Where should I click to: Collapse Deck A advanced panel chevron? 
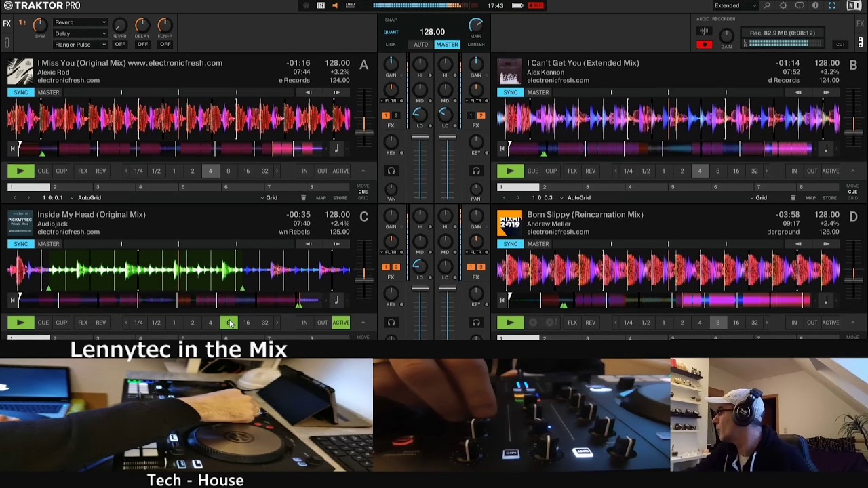pos(363,171)
